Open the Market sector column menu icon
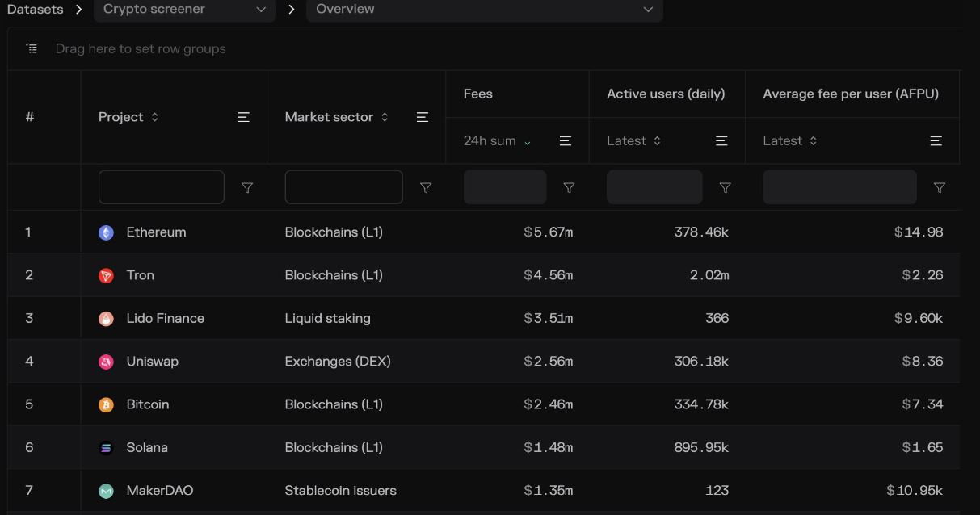Image resolution: width=980 pixels, height=515 pixels. [x=422, y=117]
